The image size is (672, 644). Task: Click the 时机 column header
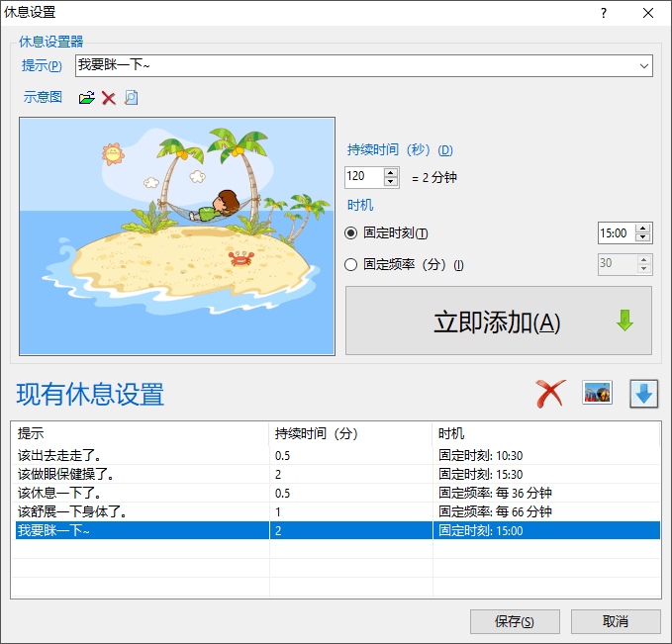click(x=546, y=433)
